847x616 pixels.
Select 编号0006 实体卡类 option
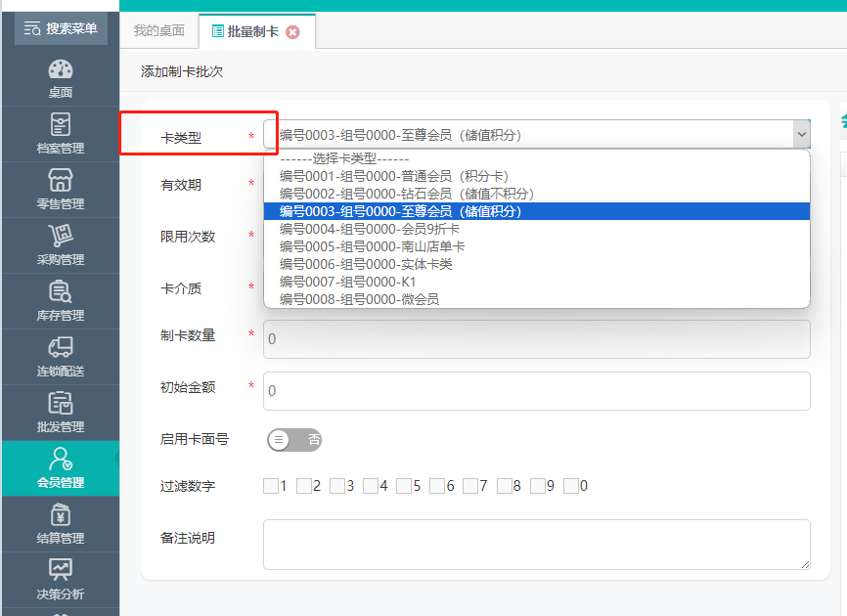coord(536,264)
